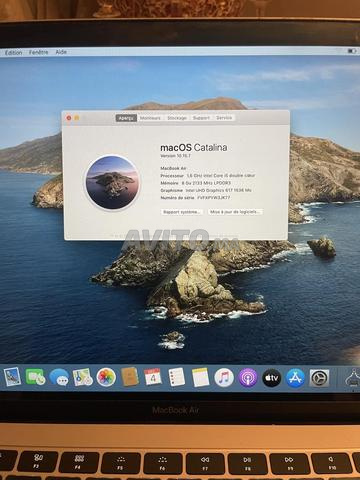Open Podcasts from the Dock
Image resolution: width=360 pixels, height=480 pixels.
pos(248,378)
